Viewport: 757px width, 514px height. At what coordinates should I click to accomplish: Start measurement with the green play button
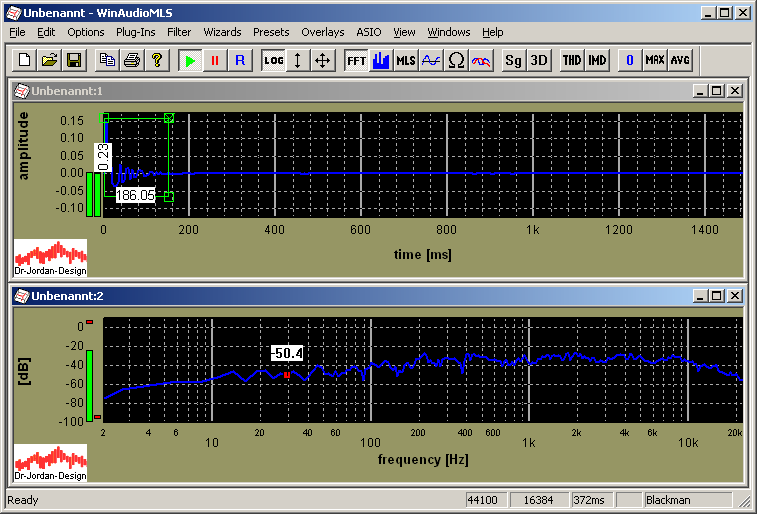point(190,60)
